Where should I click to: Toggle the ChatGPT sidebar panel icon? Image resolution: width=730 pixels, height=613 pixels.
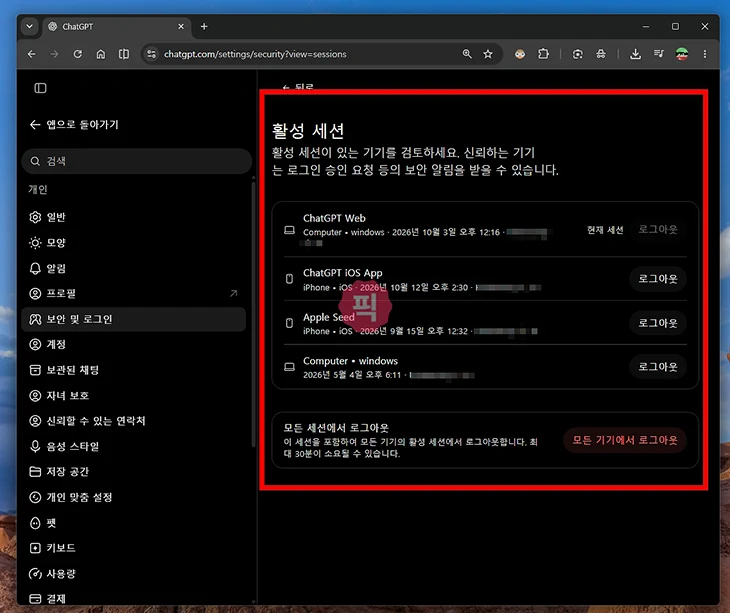click(41, 88)
